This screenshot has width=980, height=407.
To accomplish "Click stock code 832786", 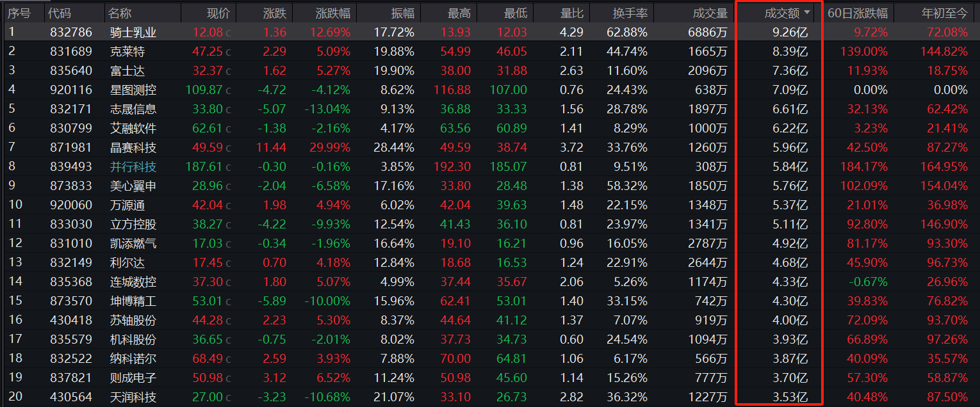I will [71, 32].
